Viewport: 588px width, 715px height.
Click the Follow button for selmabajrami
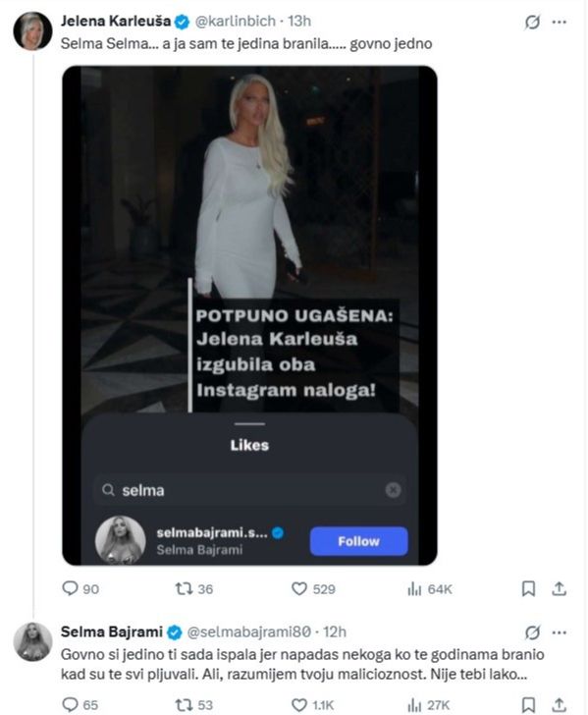click(358, 541)
